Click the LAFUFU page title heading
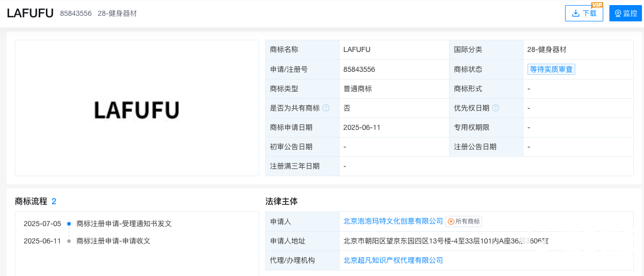Screen dimensions: 644x276 [x=30, y=13]
